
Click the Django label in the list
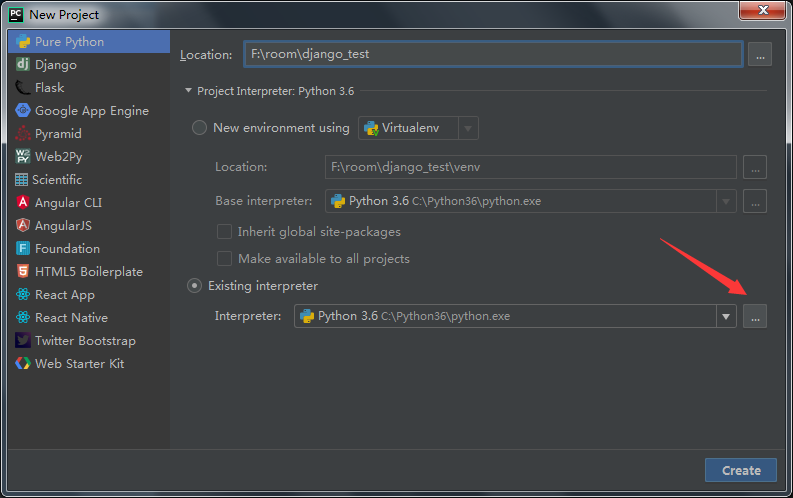[56, 65]
